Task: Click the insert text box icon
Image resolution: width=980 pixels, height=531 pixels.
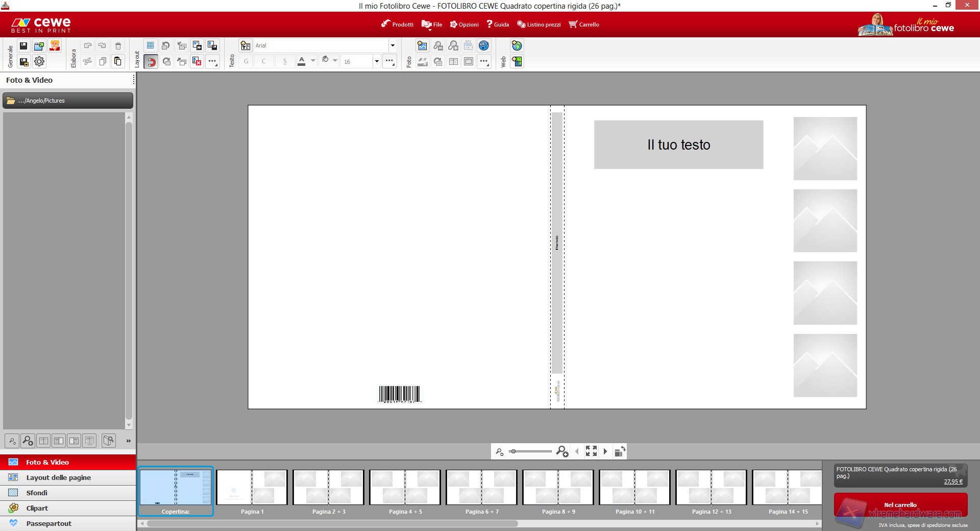Action: tap(246, 46)
